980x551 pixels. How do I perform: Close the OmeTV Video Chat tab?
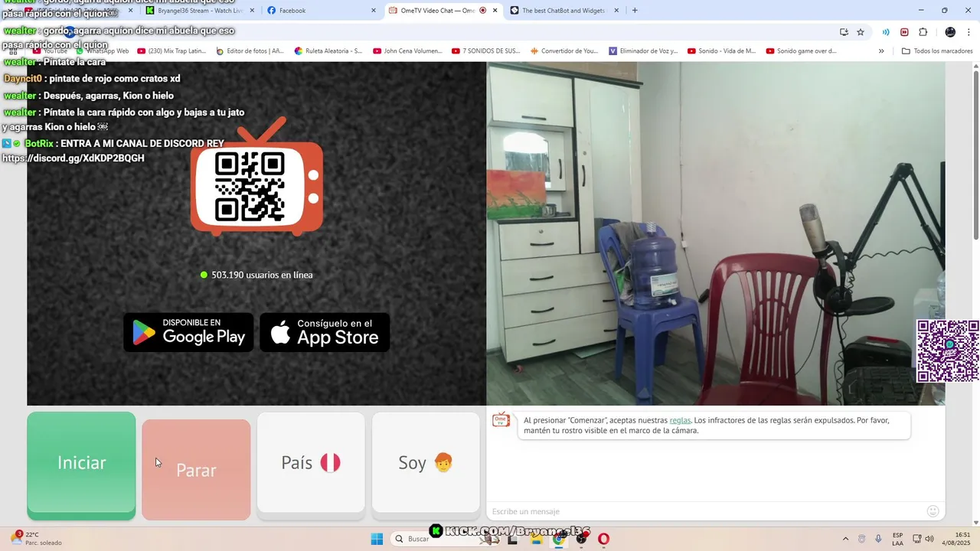pos(495,11)
